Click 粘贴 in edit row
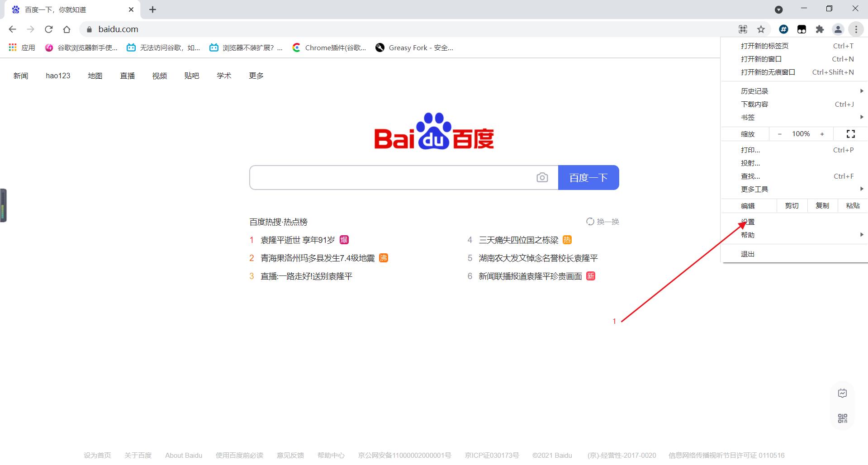 pyautogui.click(x=853, y=206)
